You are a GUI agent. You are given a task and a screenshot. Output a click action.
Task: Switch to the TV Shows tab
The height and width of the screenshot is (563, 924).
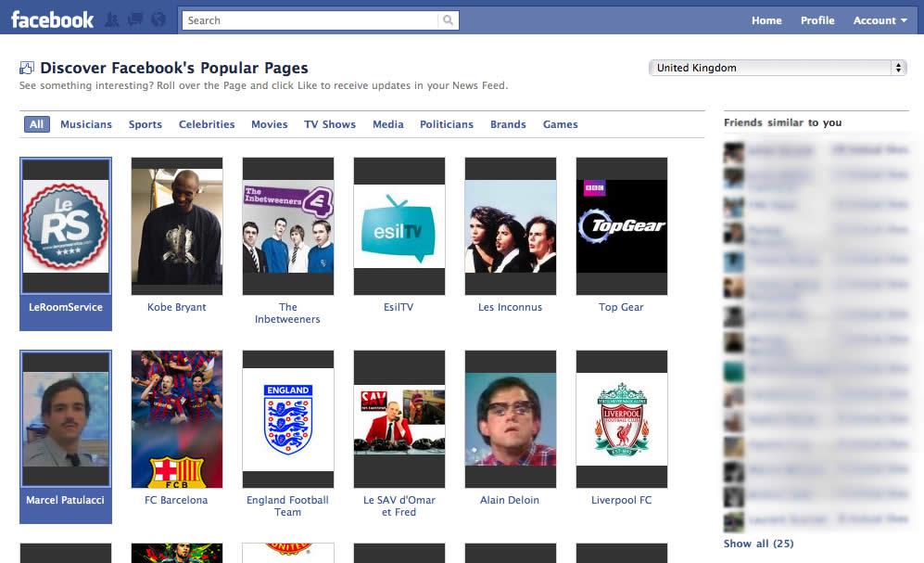tap(330, 124)
